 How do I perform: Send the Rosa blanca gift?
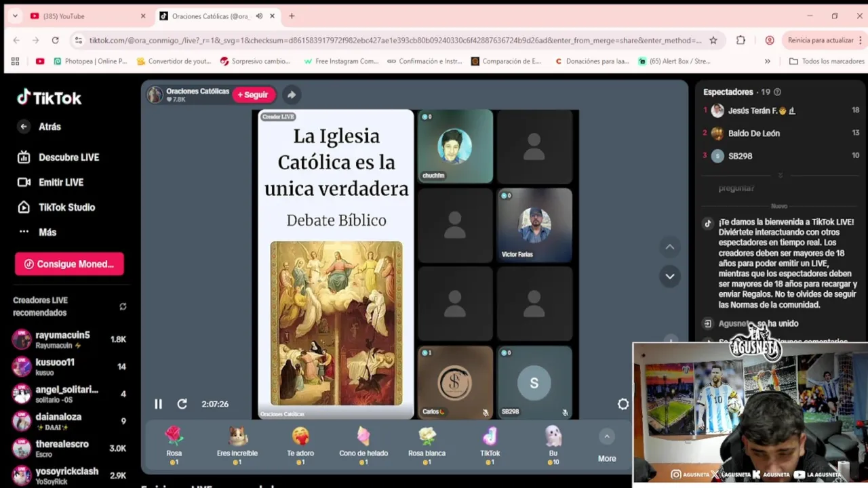point(427,445)
